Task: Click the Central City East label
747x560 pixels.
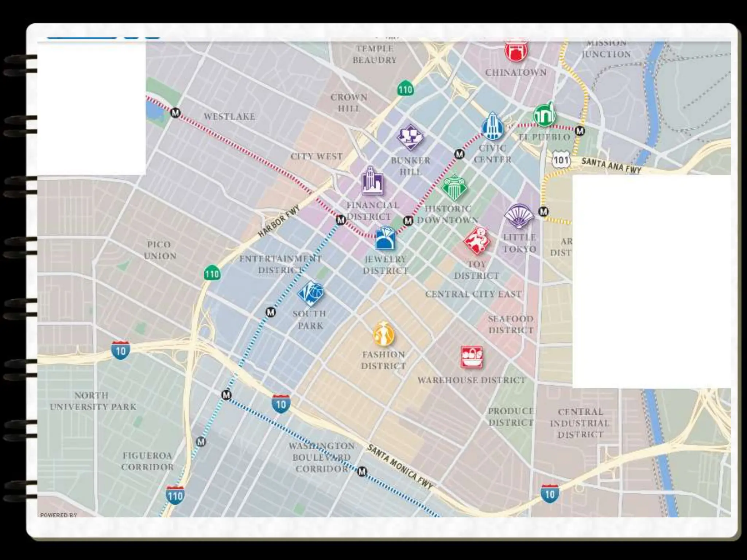Action: coord(473,294)
